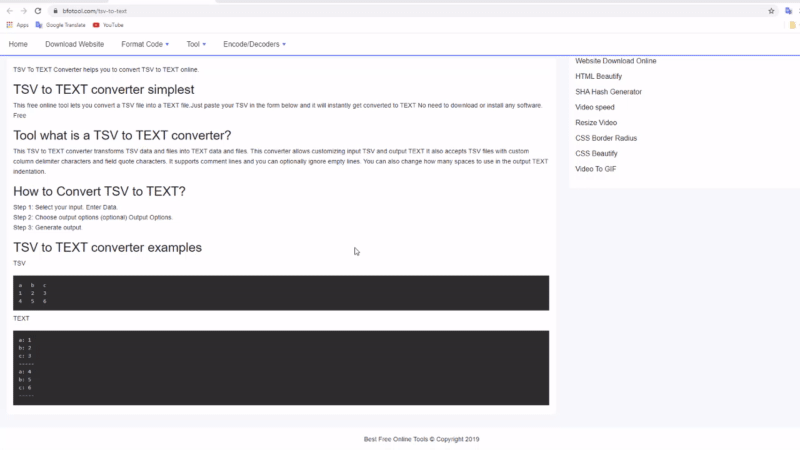Click the browser back arrow

[9, 11]
